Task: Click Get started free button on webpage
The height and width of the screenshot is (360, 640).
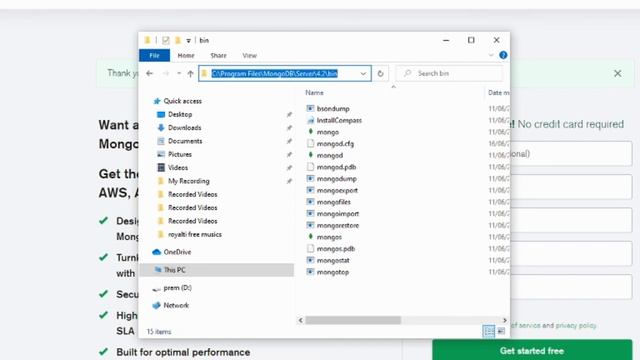Action: point(532,350)
